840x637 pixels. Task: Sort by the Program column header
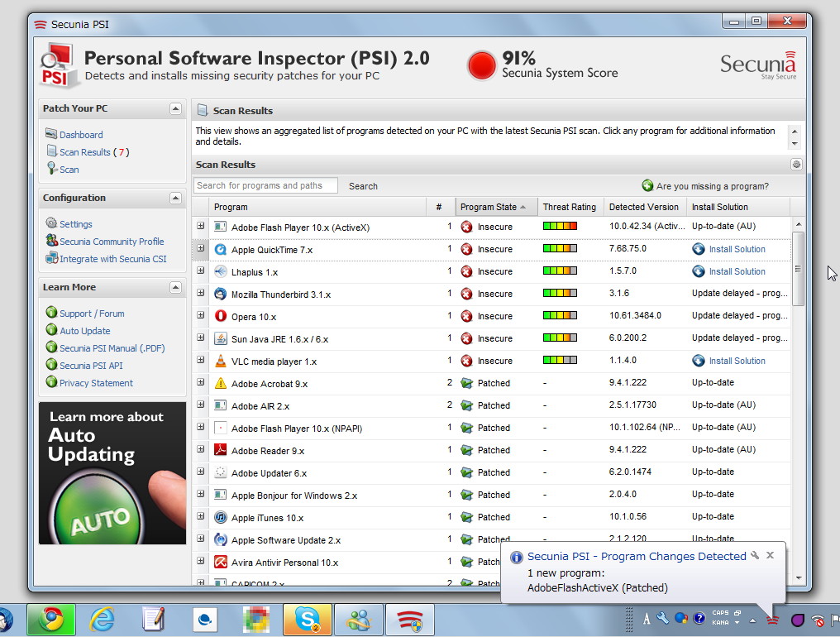[x=319, y=207]
